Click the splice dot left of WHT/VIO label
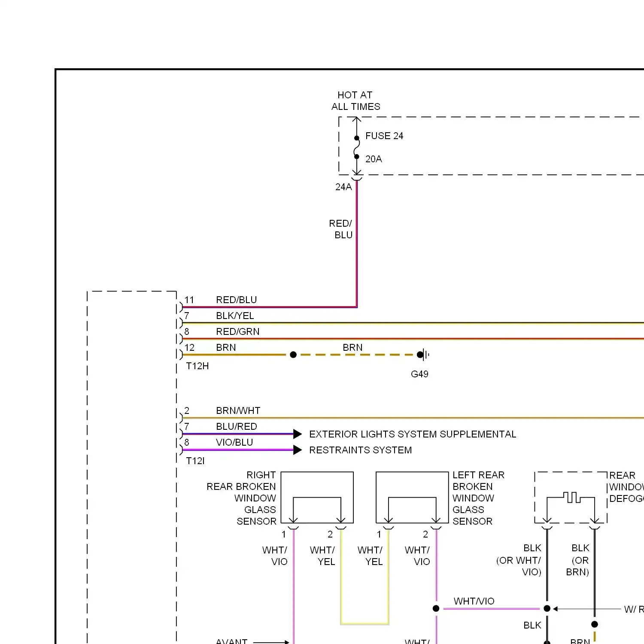 (x=436, y=608)
